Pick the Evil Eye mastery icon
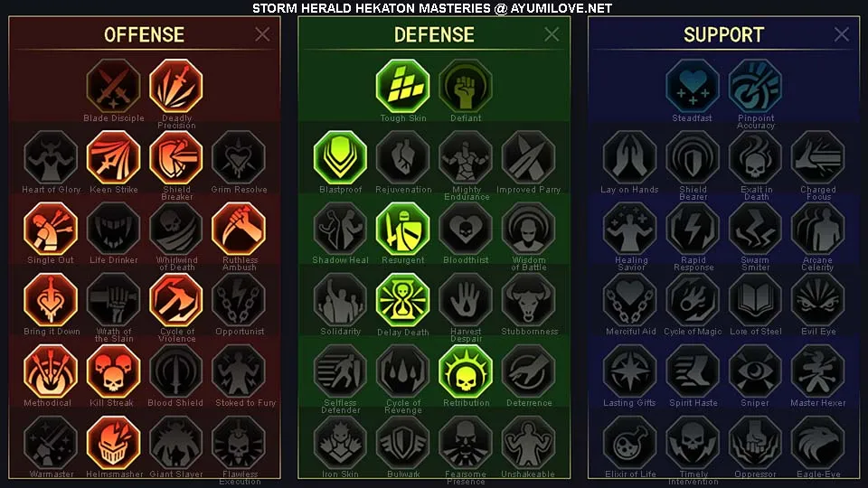This screenshot has height=488, width=868. pos(817,300)
